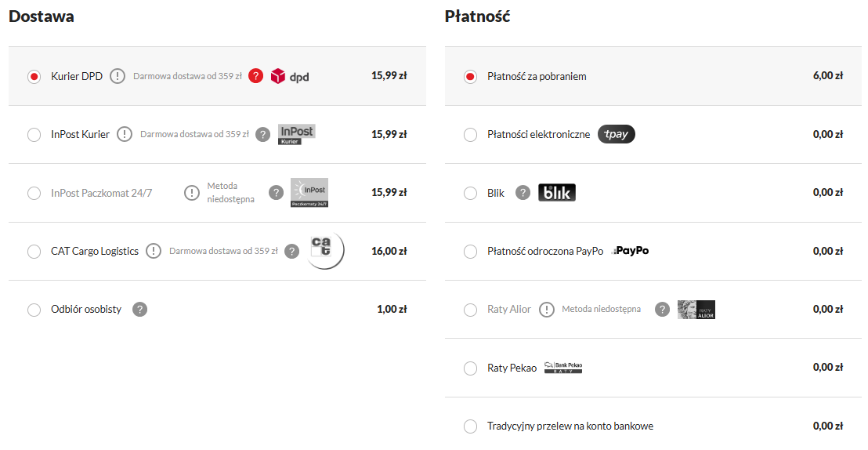Click the Bank Pekao Raty logo

click(563, 367)
